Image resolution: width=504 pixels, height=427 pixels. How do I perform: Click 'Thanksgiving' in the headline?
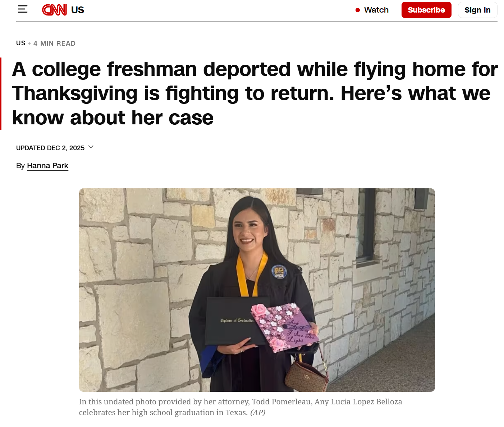(75, 93)
